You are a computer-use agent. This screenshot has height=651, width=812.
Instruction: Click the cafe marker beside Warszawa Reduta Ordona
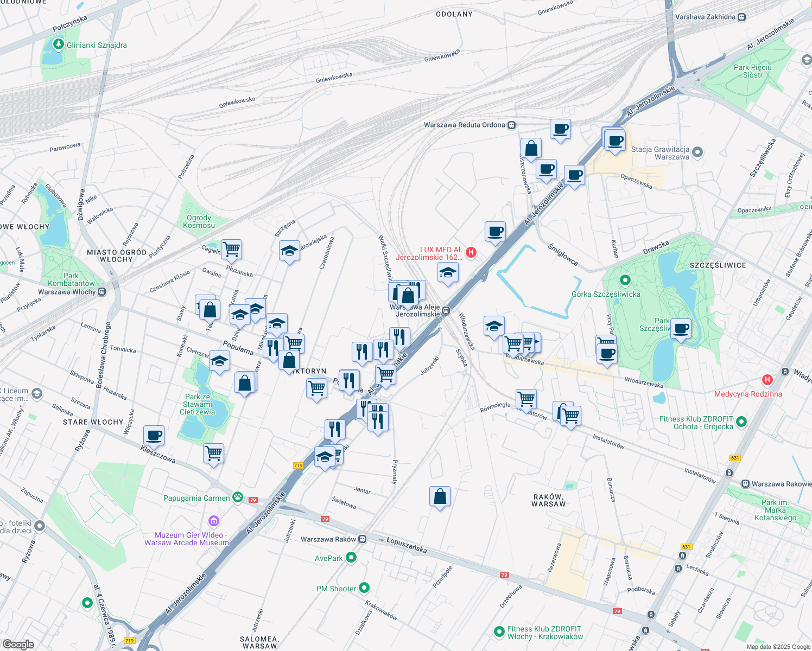point(560,130)
